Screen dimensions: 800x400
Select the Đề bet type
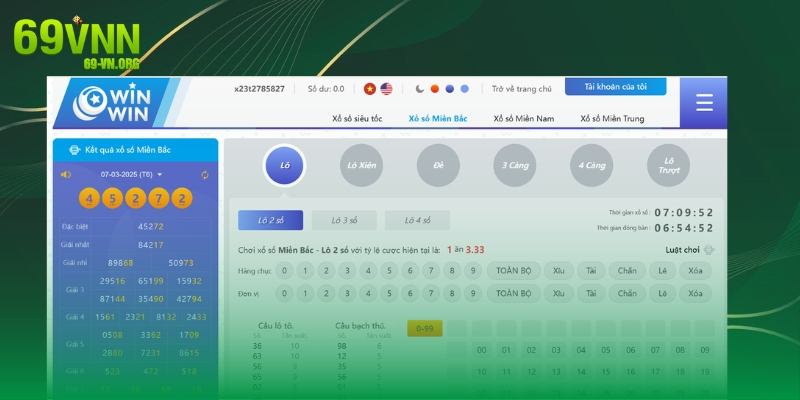(438, 165)
